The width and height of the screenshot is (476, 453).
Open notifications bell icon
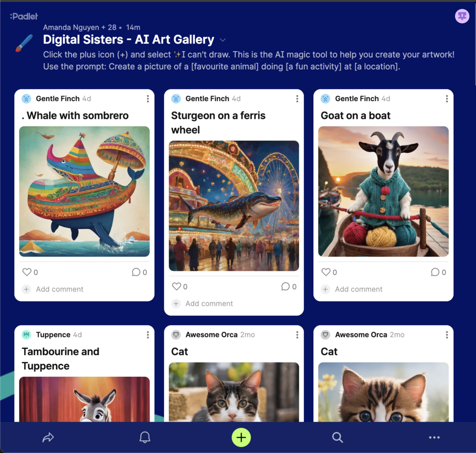145,437
